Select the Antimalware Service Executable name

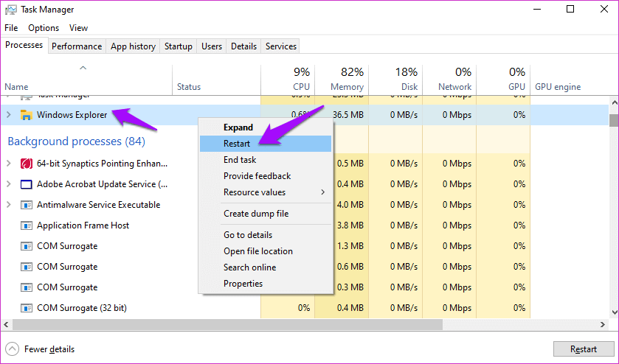click(98, 205)
